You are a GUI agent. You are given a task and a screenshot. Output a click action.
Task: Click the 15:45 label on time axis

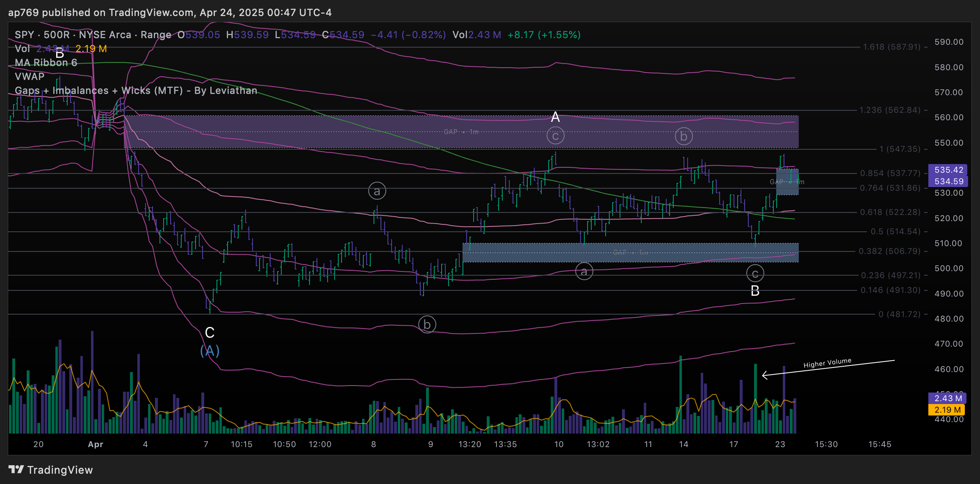[880, 444]
